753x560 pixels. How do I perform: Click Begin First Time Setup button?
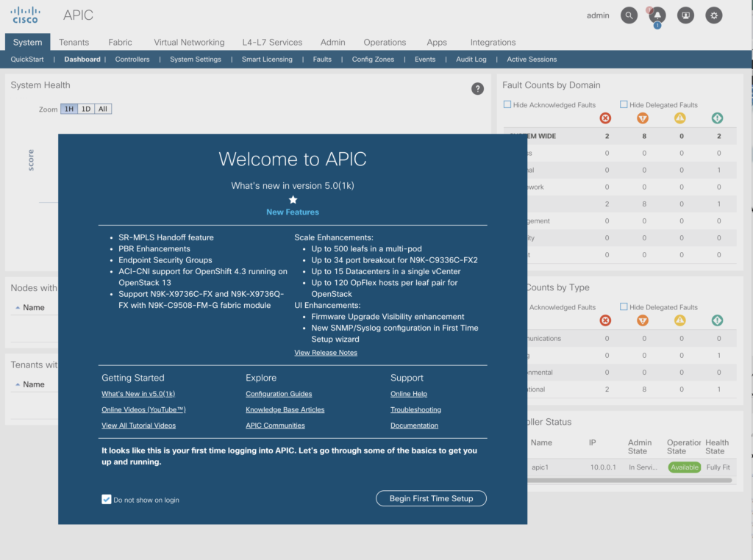click(x=431, y=498)
